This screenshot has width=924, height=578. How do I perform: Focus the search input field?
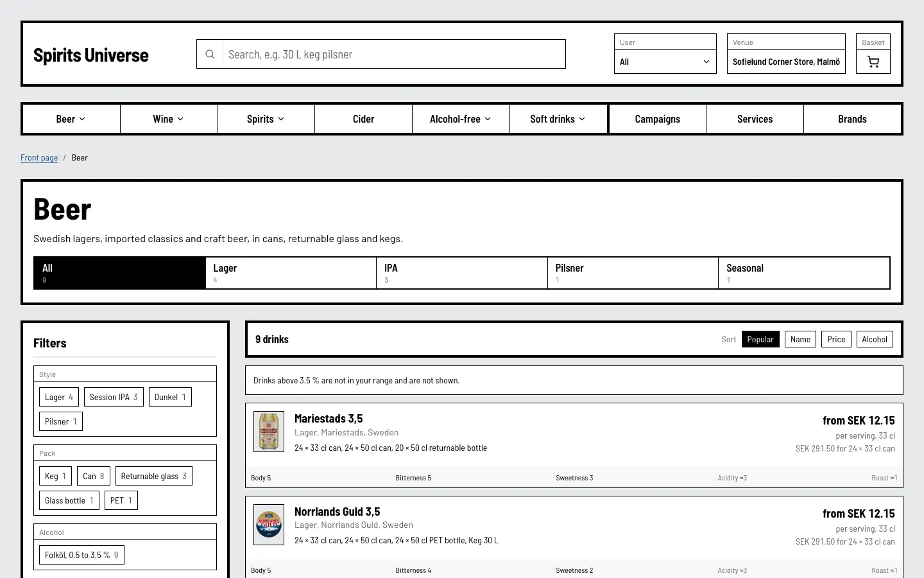pos(394,55)
